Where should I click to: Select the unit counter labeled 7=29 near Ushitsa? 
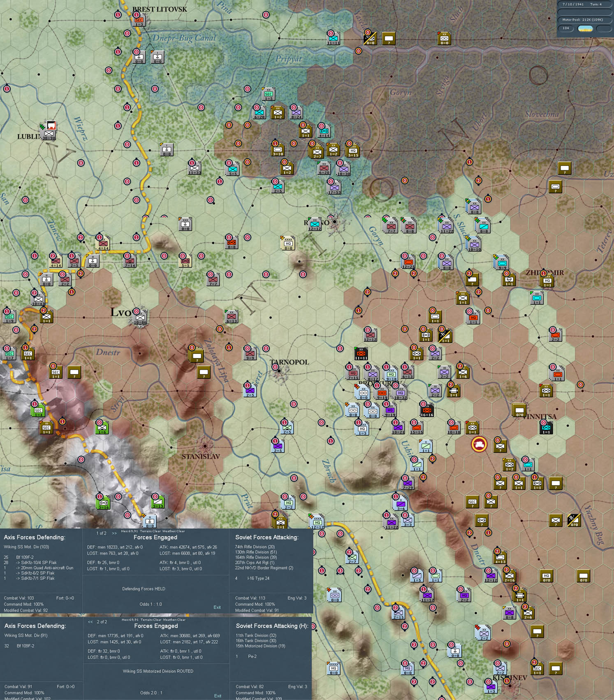[x=408, y=484]
